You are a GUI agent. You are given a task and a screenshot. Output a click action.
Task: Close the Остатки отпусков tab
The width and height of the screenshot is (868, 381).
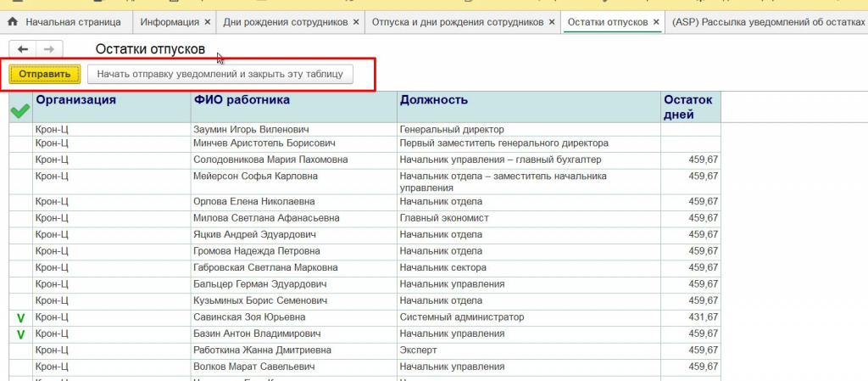click(x=656, y=22)
